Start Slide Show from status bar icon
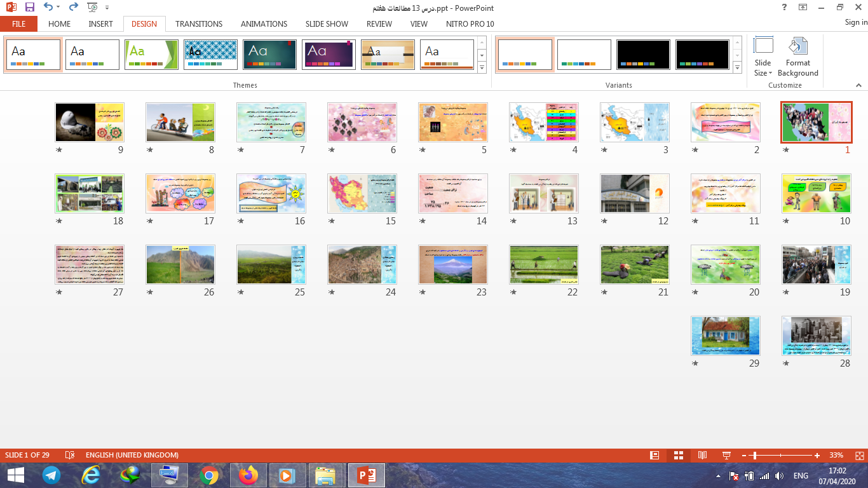Viewport: 868px width, 488px height. (726, 456)
